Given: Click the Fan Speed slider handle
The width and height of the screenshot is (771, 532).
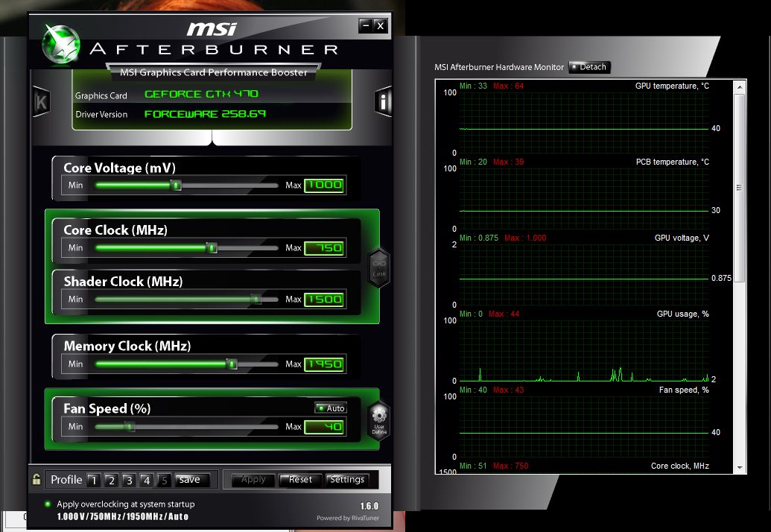Looking at the screenshot, I should coord(130,426).
